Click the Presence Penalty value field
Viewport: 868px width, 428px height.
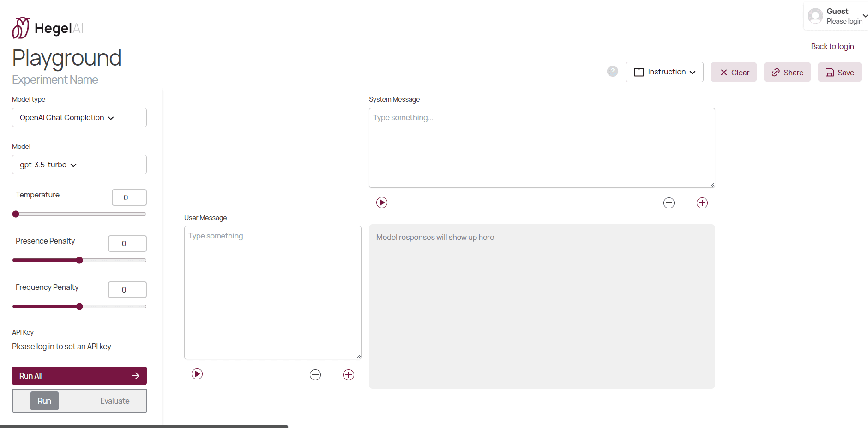(127, 244)
